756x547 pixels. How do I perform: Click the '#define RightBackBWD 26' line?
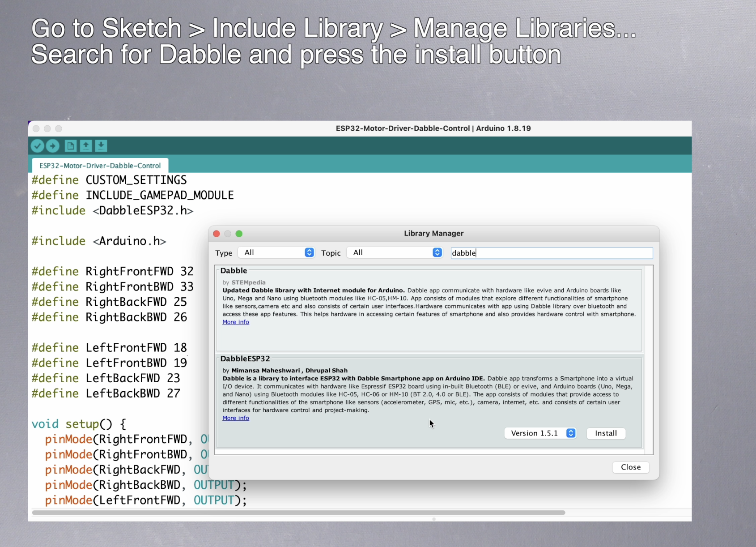coord(109,317)
